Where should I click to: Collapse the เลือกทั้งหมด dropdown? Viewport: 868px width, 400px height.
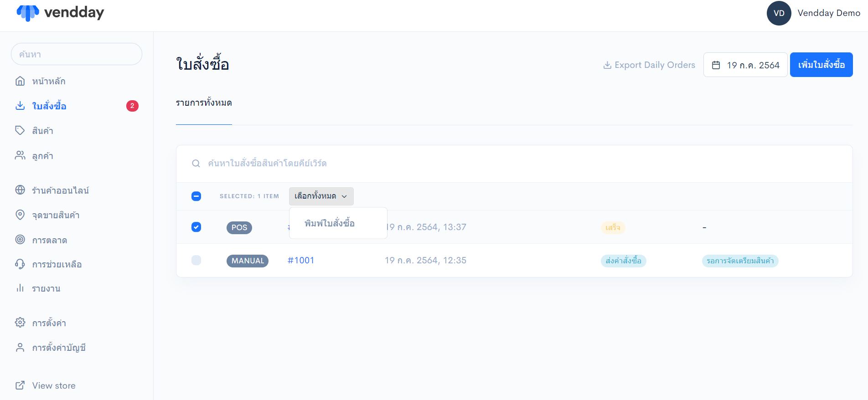(321, 196)
